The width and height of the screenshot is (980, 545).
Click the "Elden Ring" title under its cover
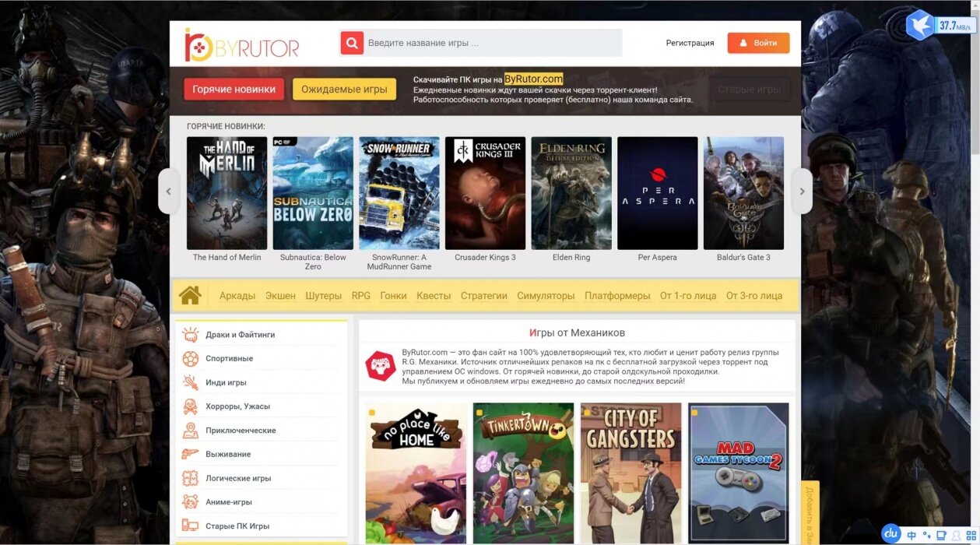pyautogui.click(x=571, y=258)
